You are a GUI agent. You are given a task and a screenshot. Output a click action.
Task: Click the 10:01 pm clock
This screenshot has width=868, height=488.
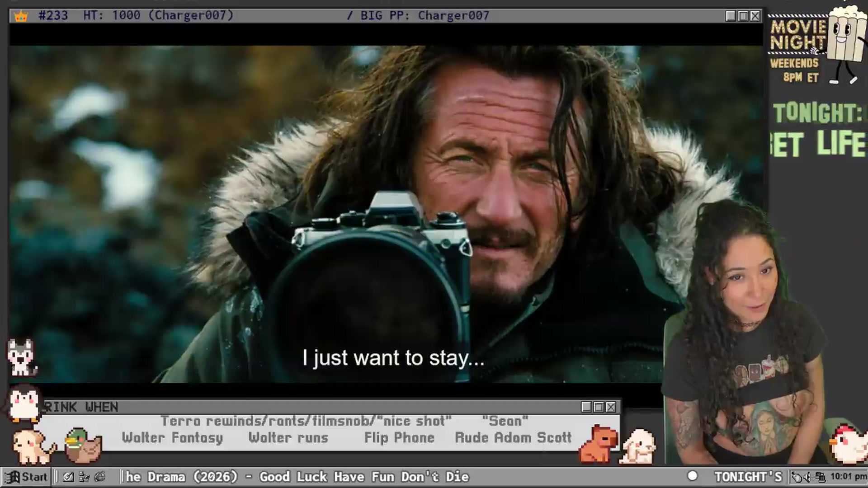click(x=848, y=476)
